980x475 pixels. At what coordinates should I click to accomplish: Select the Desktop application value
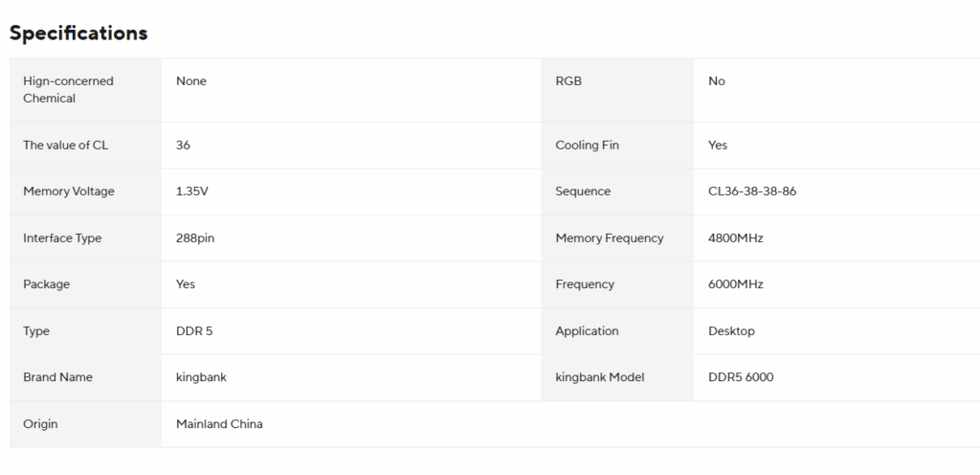tap(731, 331)
